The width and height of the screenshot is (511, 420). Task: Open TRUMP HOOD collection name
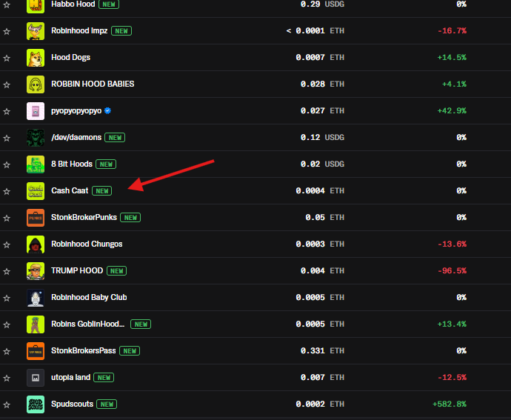[77, 270]
